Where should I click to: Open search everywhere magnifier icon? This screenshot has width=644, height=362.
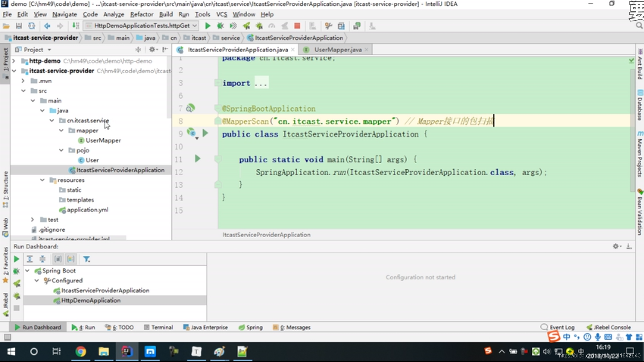pos(639,26)
